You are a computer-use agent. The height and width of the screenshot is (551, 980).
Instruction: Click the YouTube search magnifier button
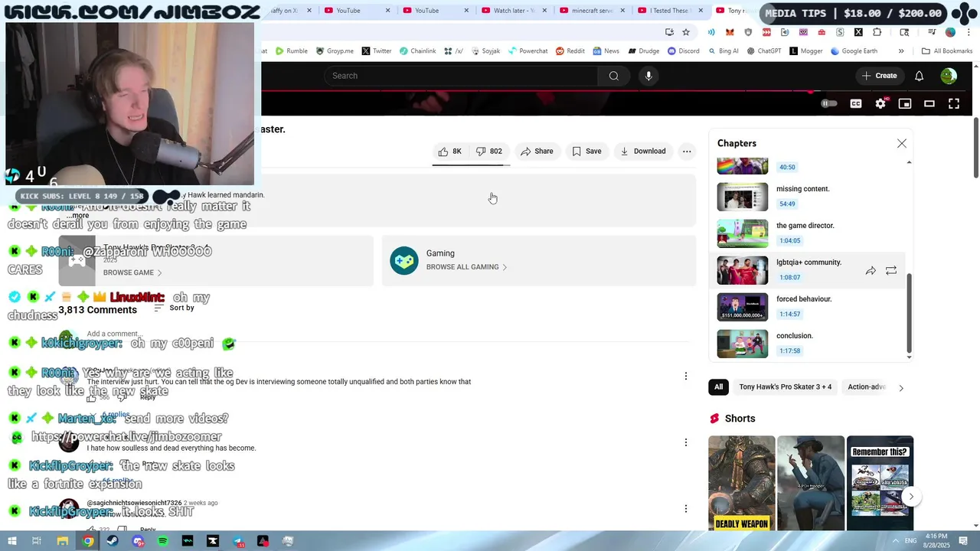point(613,76)
